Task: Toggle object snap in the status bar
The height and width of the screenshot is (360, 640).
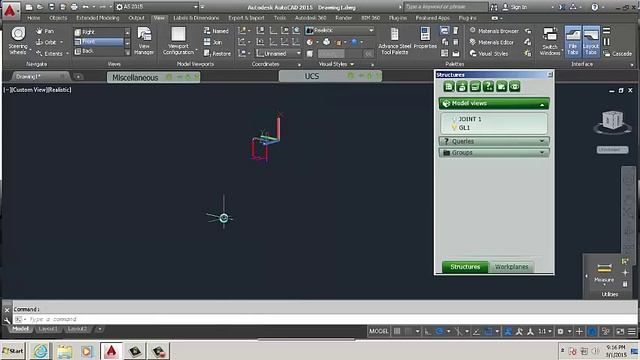Action: point(488,331)
